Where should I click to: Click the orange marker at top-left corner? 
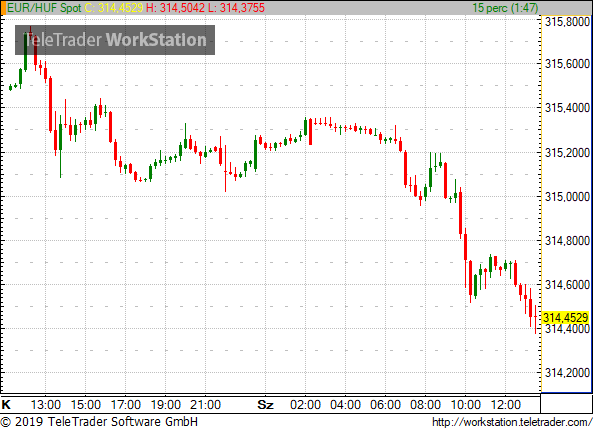[3, 8]
